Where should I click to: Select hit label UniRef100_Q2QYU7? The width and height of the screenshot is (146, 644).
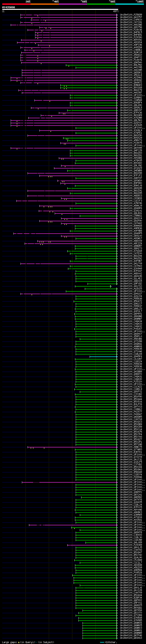[131, 123]
